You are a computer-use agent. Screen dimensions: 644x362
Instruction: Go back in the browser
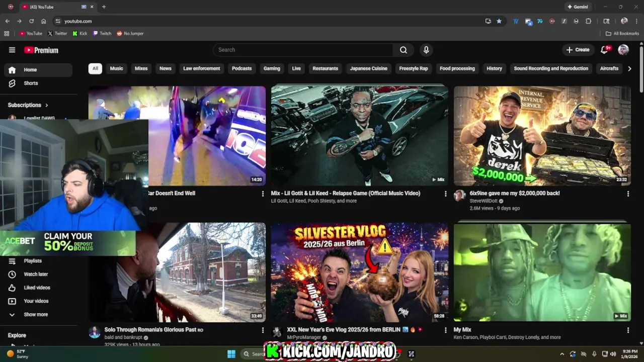point(7,21)
